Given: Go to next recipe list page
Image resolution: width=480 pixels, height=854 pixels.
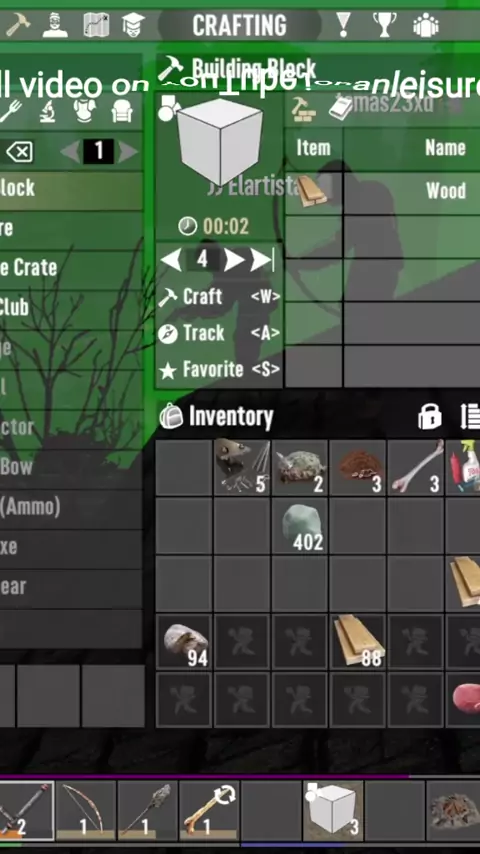Looking at the screenshot, I should point(129,151).
